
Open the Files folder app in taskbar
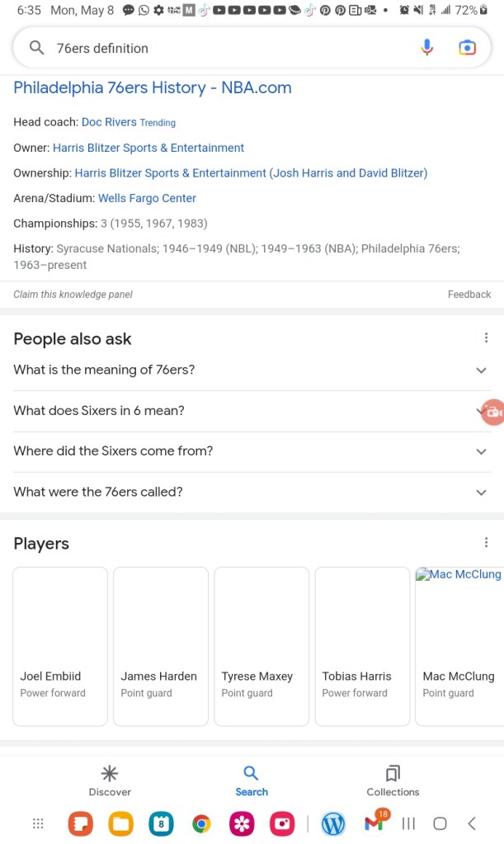pos(121,823)
